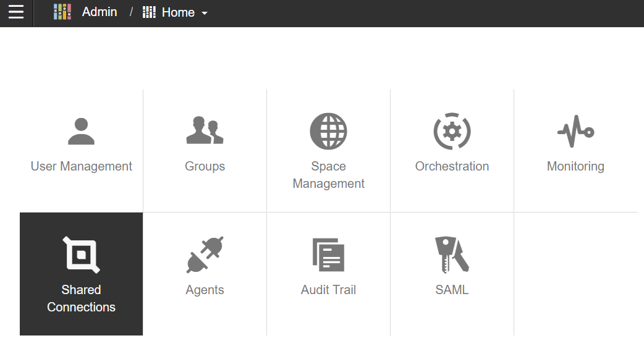The image size is (644, 346).
Task: Open the Monitoring pulse icon
Action: 575,132
